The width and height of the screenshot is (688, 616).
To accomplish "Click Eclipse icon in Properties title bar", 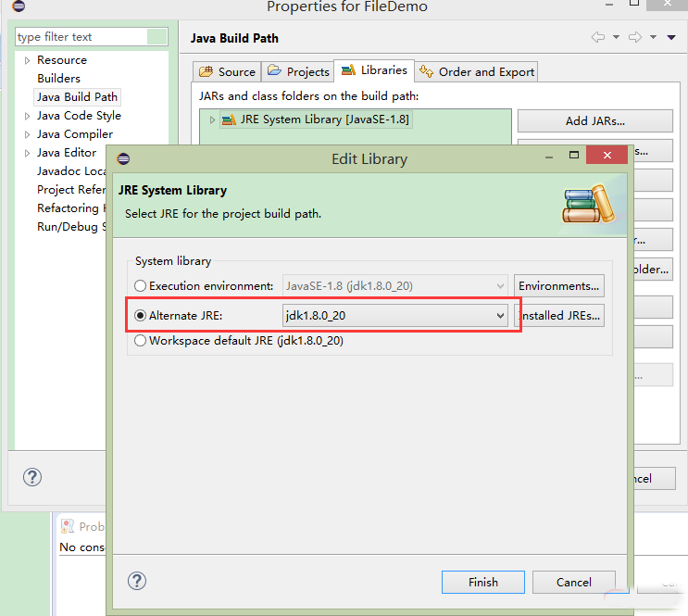I will pyautogui.click(x=19, y=6).
